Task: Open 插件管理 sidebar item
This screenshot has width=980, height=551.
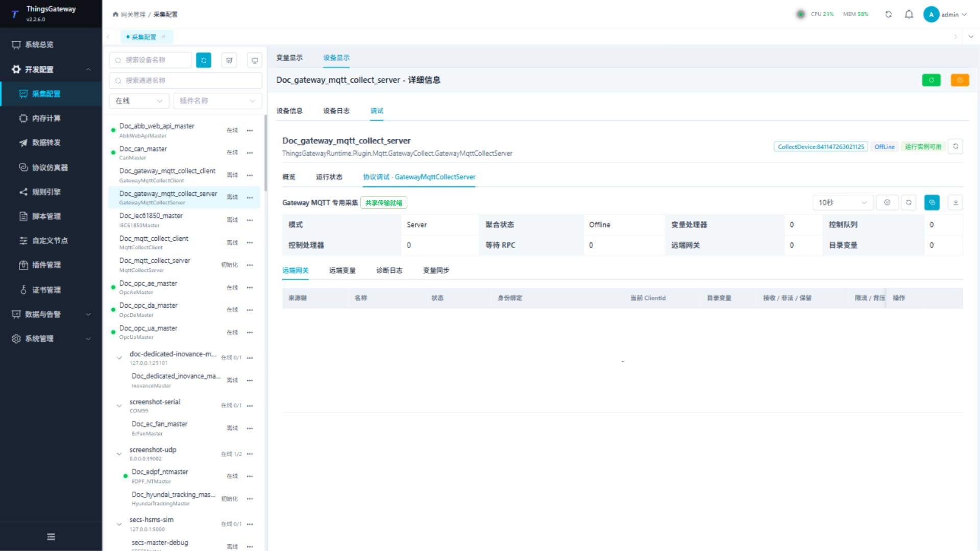Action: point(51,265)
